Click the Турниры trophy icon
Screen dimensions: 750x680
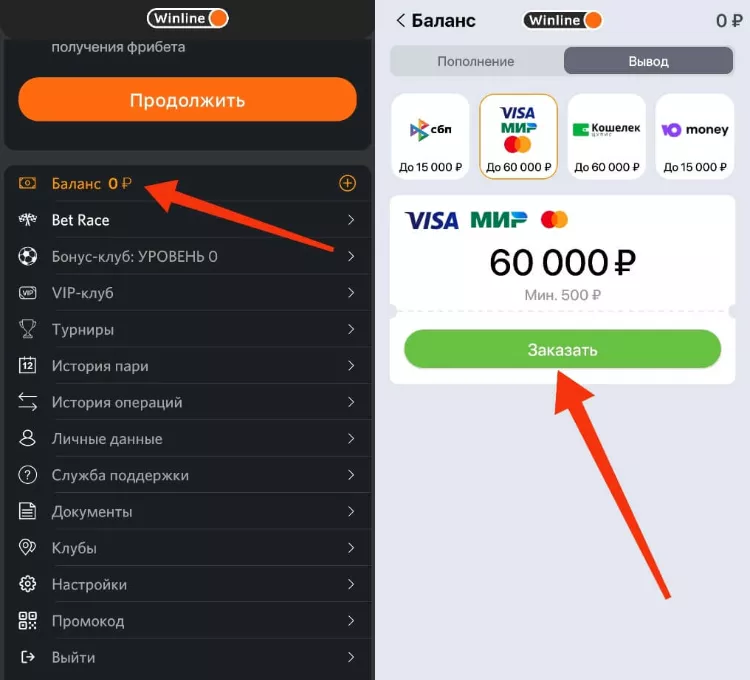click(28, 329)
